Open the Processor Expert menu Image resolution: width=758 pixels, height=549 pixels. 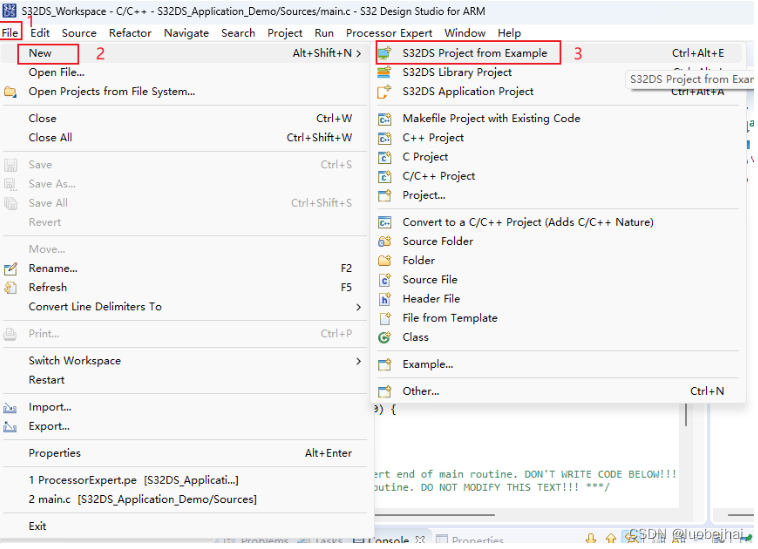(x=389, y=33)
